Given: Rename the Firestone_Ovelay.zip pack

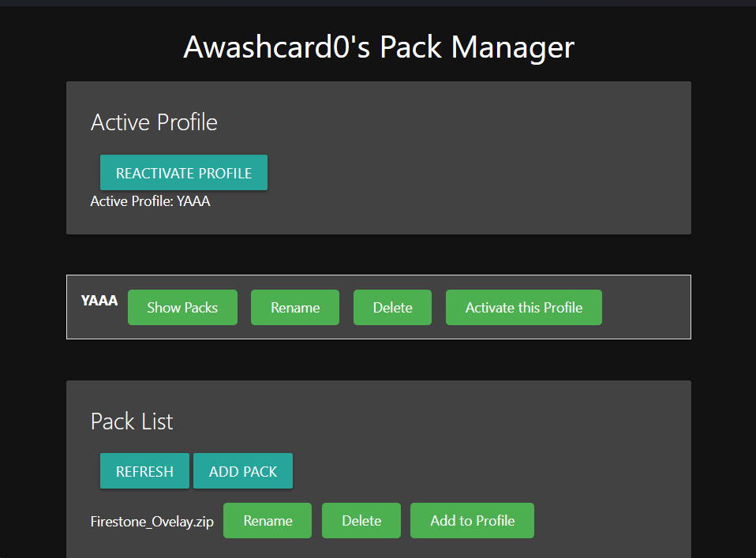Looking at the screenshot, I should [x=268, y=521].
